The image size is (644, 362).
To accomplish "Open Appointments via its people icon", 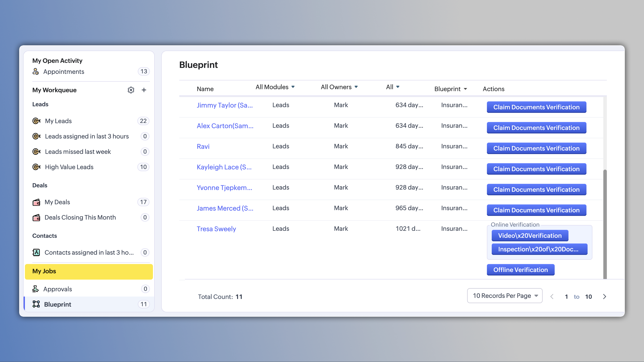I will click(x=36, y=72).
